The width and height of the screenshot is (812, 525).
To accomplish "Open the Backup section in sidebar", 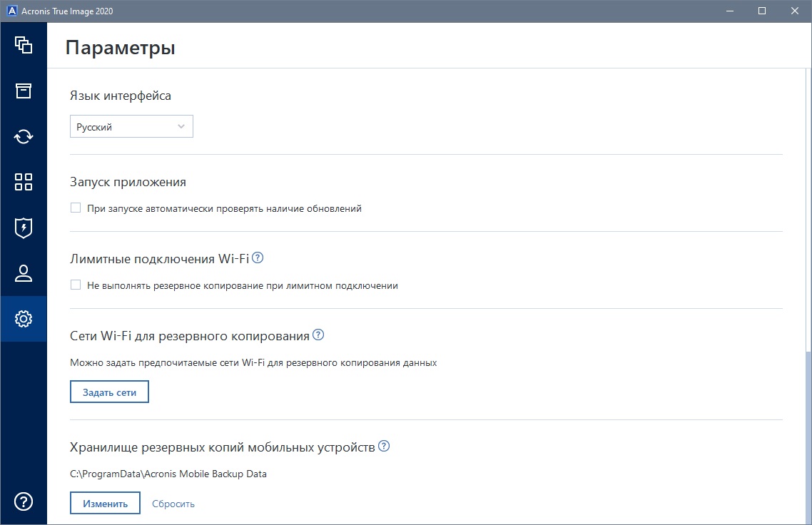I will click(x=24, y=45).
